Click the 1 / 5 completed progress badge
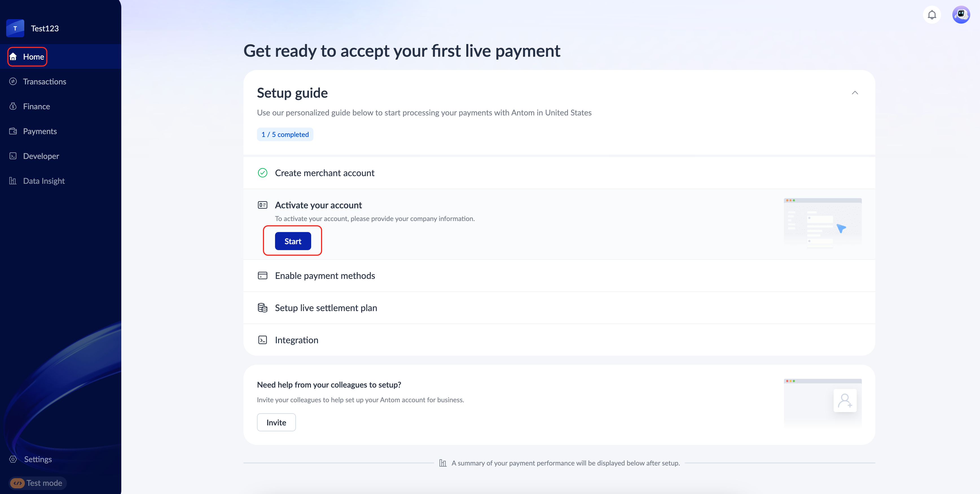980x494 pixels. coord(285,134)
